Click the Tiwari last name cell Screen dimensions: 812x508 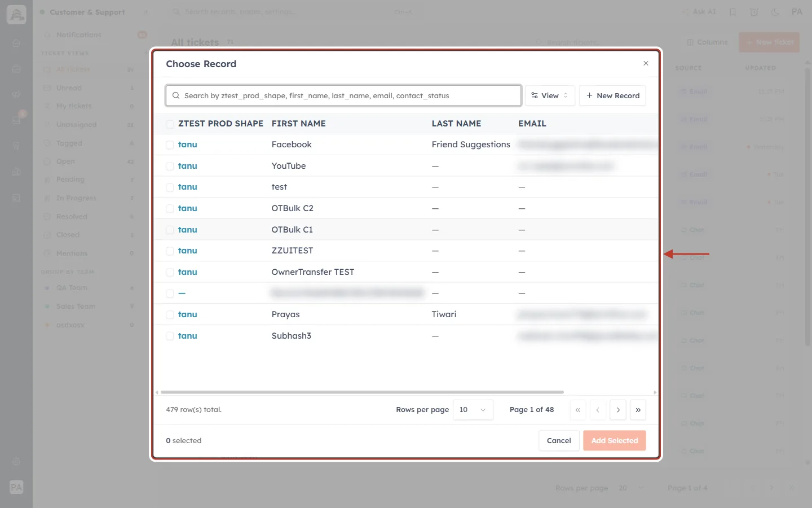(444, 314)
